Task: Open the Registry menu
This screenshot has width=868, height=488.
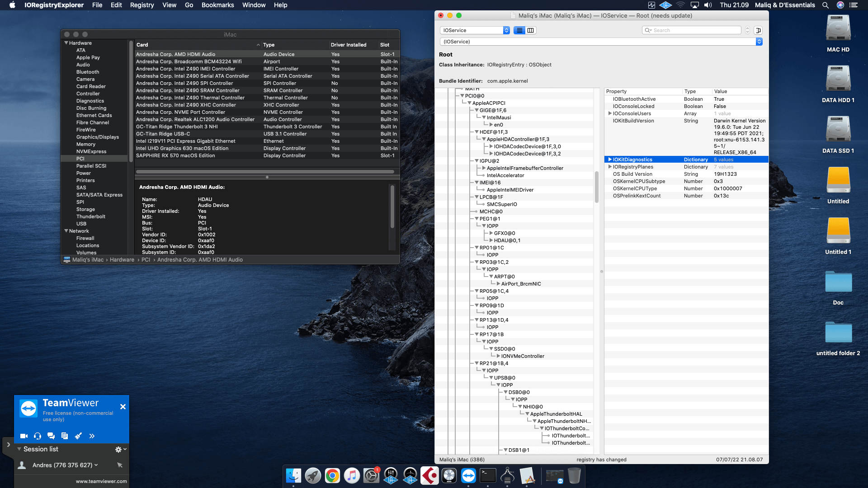Action: tap(142, 5)
